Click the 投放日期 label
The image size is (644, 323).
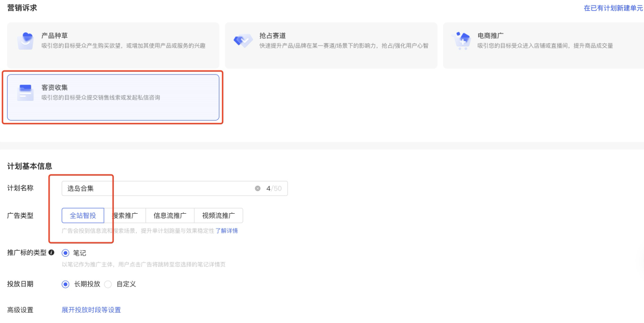click(x=20, y=284)
